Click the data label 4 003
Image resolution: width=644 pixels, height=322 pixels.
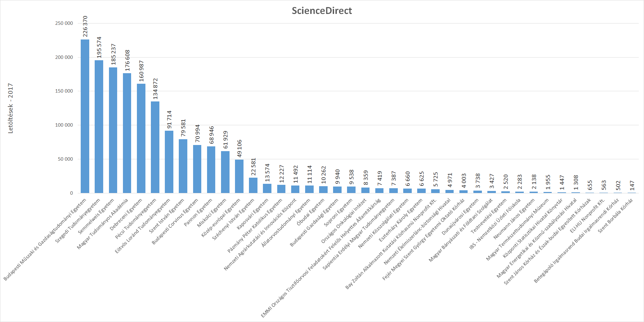pyautogui.click(x=464, y=181)
